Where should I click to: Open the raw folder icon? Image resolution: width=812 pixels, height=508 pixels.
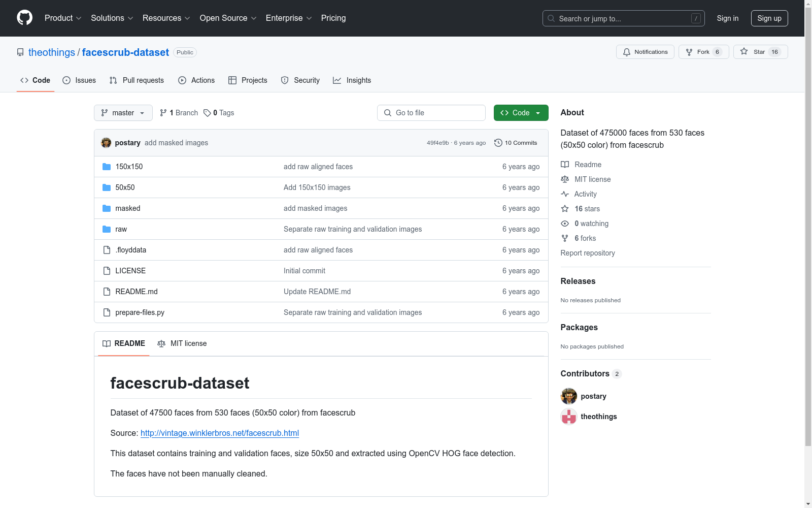click(107, 229)
